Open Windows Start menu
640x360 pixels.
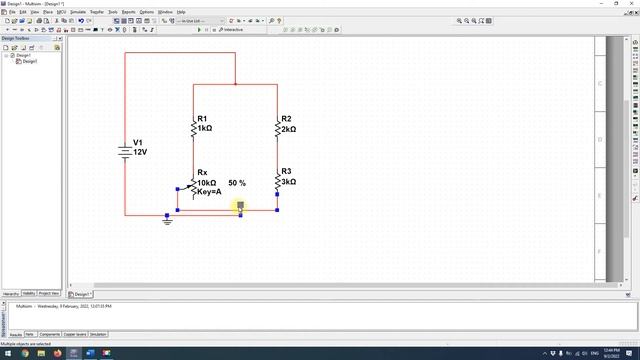pyautogui.click(x=8, y=353)
